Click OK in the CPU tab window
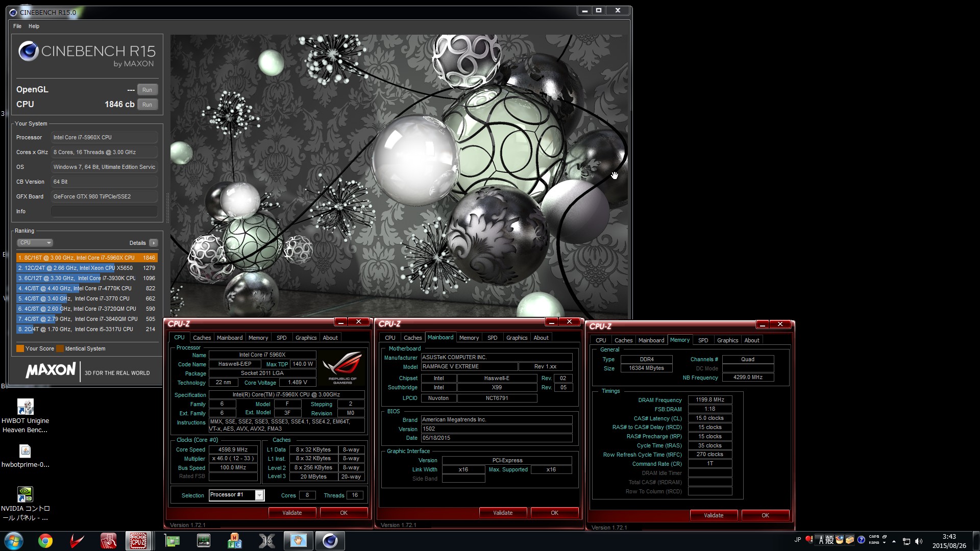The height and width of the screenshot is (551, 980). click(x=344, y=513)
